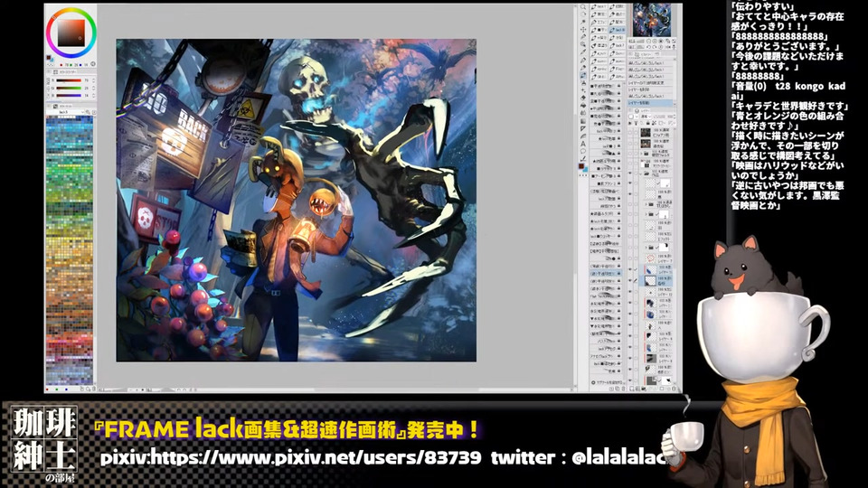Click lock layer icon in layer toolbar
868x488 pixels.
pyautogui.click(x=648, y=123)
